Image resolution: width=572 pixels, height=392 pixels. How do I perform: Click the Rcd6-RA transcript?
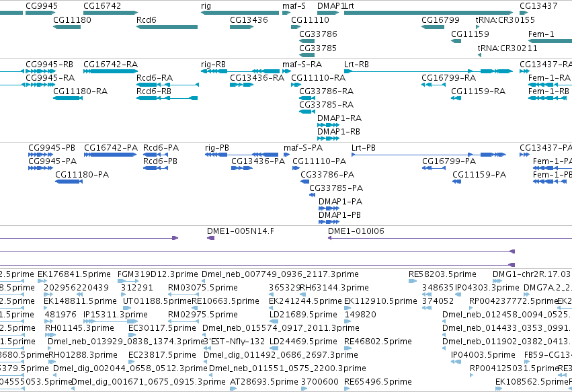[168, 85]
